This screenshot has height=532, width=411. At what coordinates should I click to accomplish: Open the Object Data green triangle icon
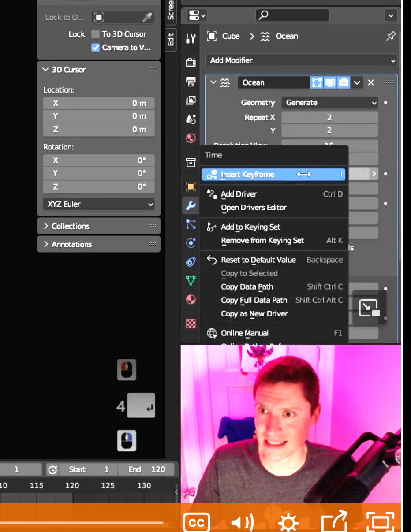point(191,280)
